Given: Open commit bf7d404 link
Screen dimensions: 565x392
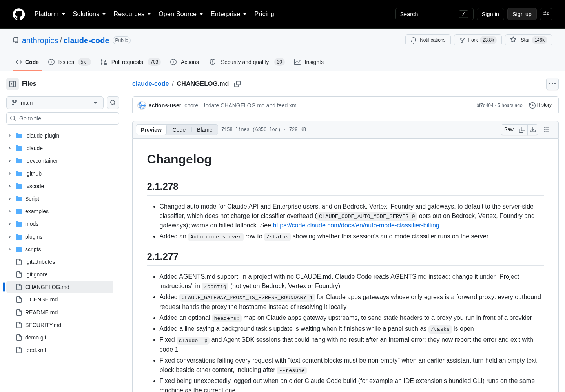Looking at the screenshot, I should [x=485, y=105].
